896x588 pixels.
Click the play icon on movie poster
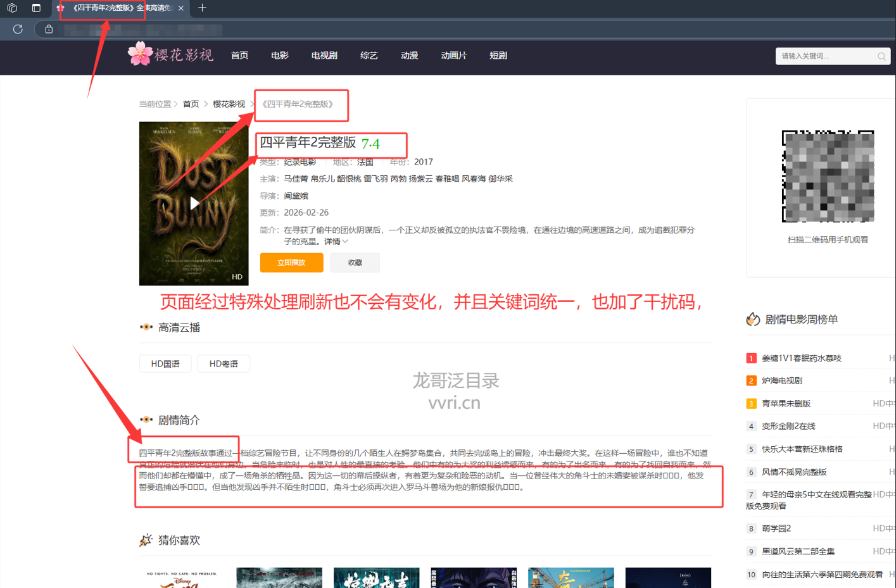click(194, 203)
